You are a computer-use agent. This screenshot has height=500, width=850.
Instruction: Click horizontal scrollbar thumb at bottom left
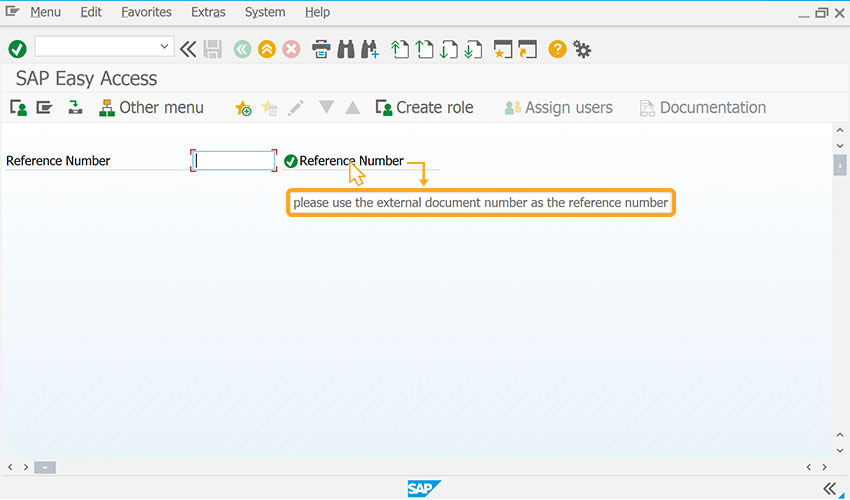(x=45, y=467)
